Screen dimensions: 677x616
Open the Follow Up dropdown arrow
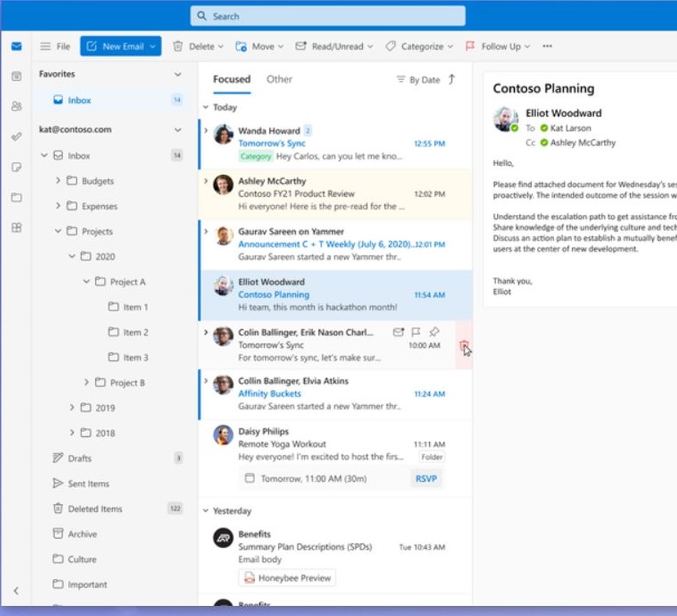(x=527, y=46)
